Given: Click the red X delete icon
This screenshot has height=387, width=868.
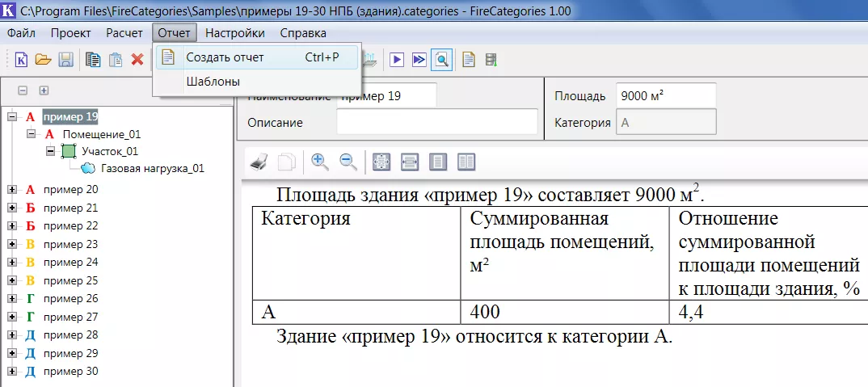Looking at the screenshot, I should (x=137, y=60).
